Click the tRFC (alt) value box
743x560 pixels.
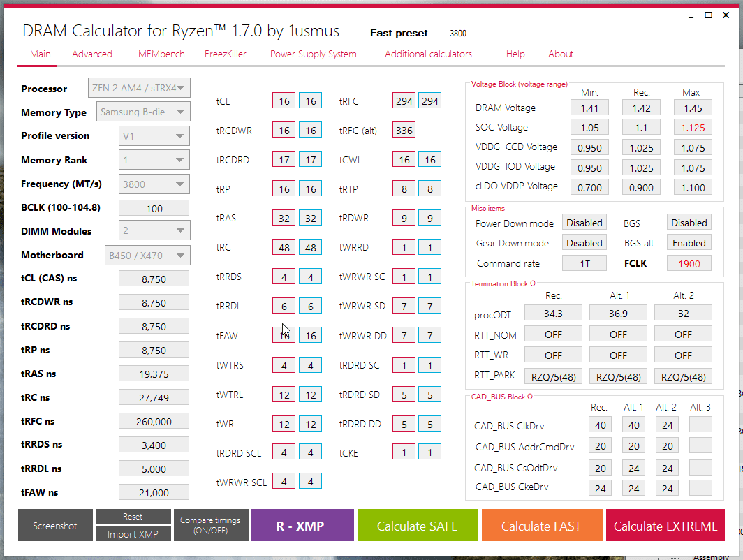[x=404, y=131]
